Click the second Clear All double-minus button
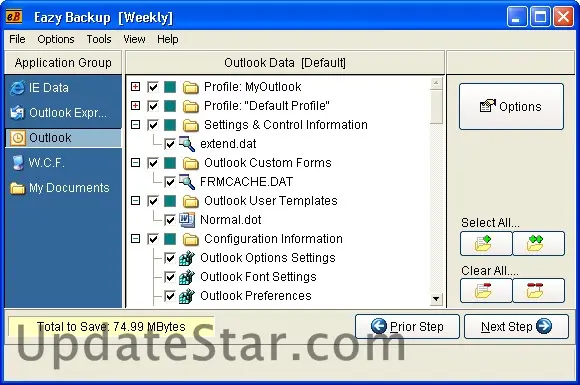Screen dimensions: 580x385 [x=539, y=290]
